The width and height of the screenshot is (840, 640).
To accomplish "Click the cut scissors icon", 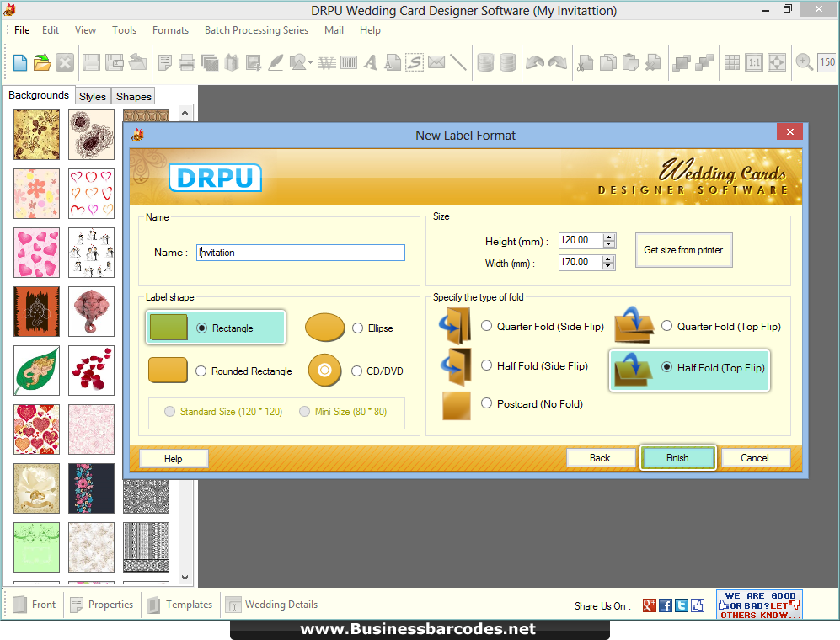I will pos(585,62).
